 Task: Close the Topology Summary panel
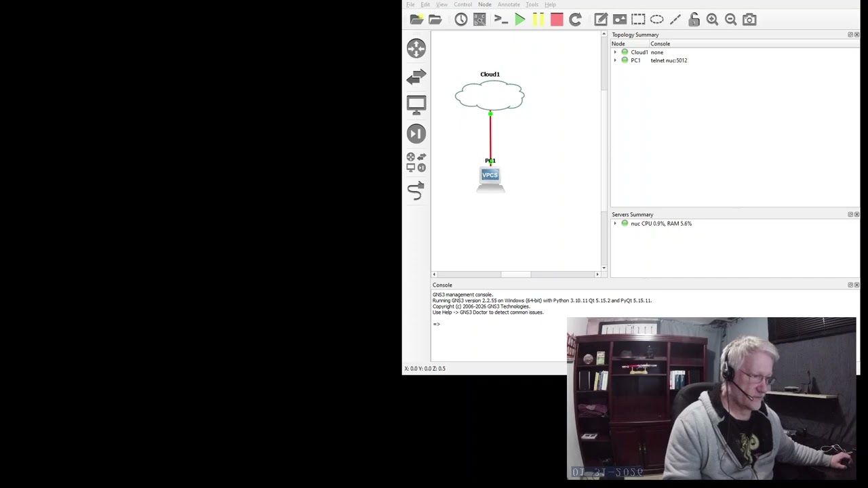(856, 35)
